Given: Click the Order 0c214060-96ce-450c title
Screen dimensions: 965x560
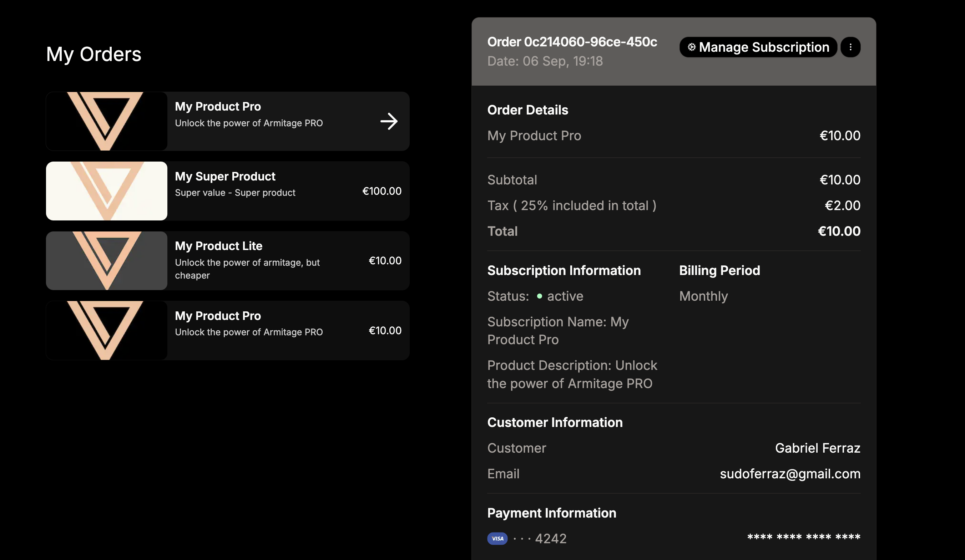Looking at the screenshot, I should 572,42.
